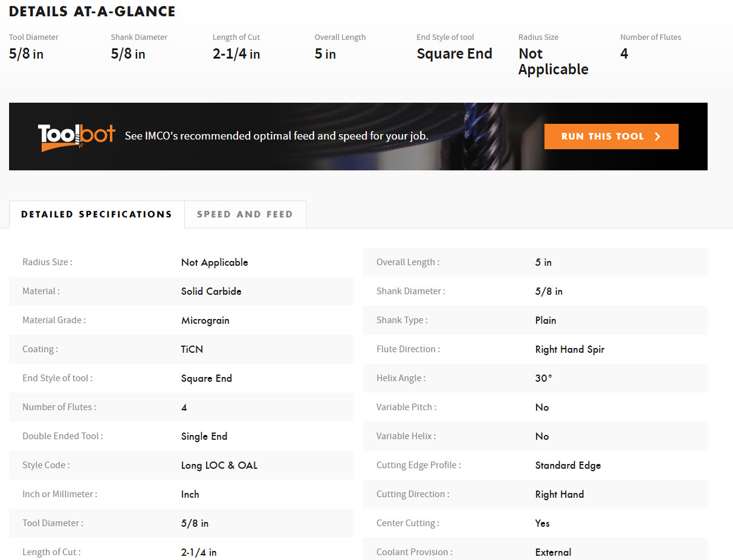Click the RUN THIS TOOL button
Image resolution: width=733 pixels, height=560 pixels.
(x=611, y=137)
